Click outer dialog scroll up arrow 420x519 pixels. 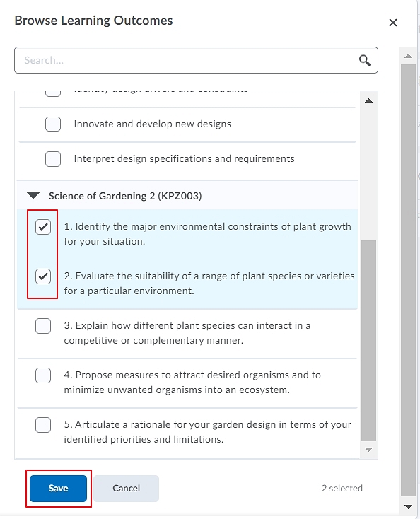pyautogui.click(x=408, y=56)
